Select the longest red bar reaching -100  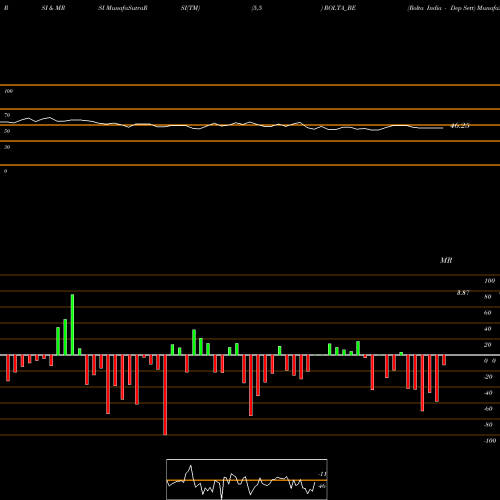(x=165, y=395)
